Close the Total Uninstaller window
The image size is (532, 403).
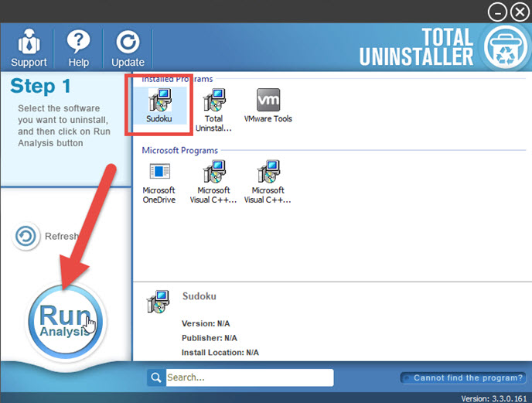(x=520, y=12)
